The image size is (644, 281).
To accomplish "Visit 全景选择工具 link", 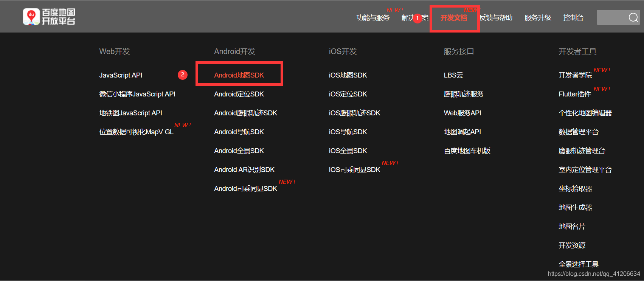I will (579, 264).
